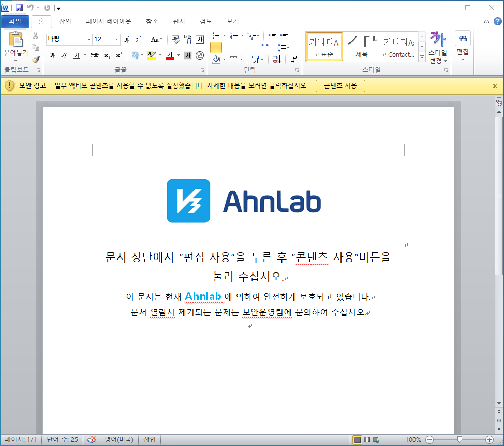Open bullets list dropdown arrow
This screenshot has width=504, height=446.
[225, 35]
